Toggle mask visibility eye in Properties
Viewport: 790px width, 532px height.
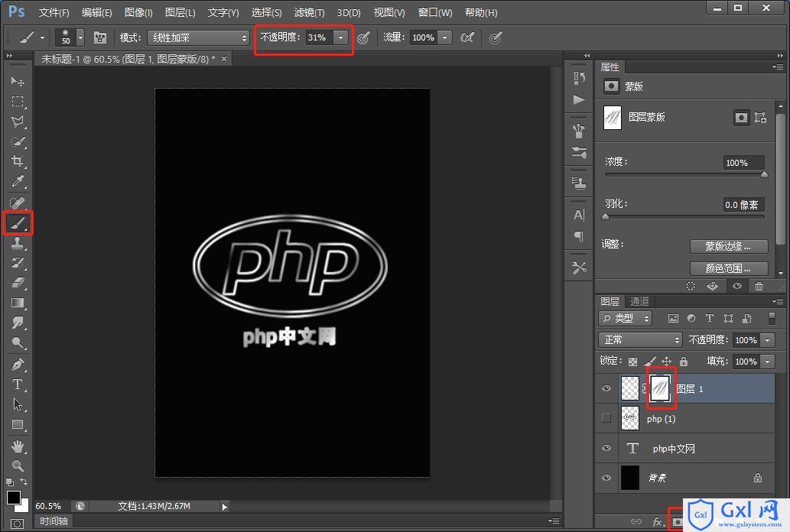[x=737, y=286]
